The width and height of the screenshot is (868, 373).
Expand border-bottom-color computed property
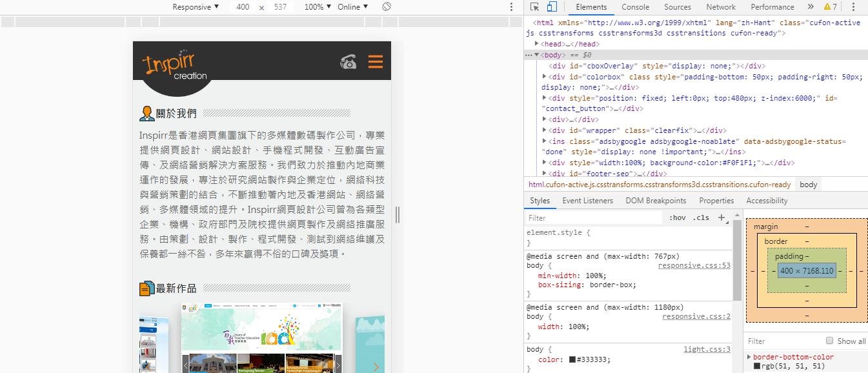click(x=749, y=357)
